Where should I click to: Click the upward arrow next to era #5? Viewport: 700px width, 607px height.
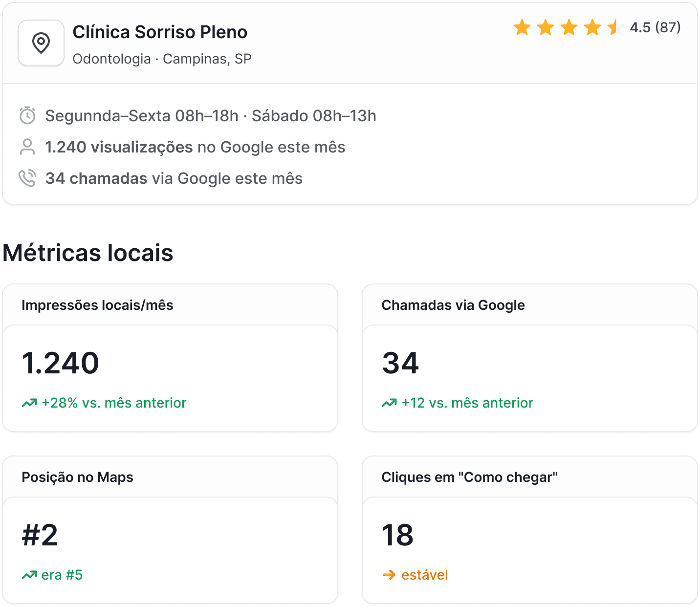29,575
